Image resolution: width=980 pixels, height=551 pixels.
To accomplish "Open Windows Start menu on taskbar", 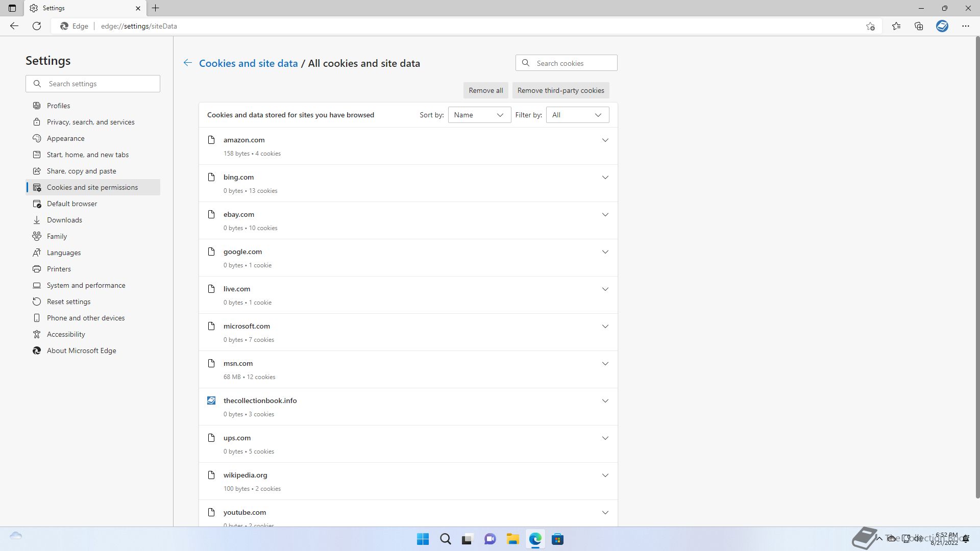I will coord(423,539).
